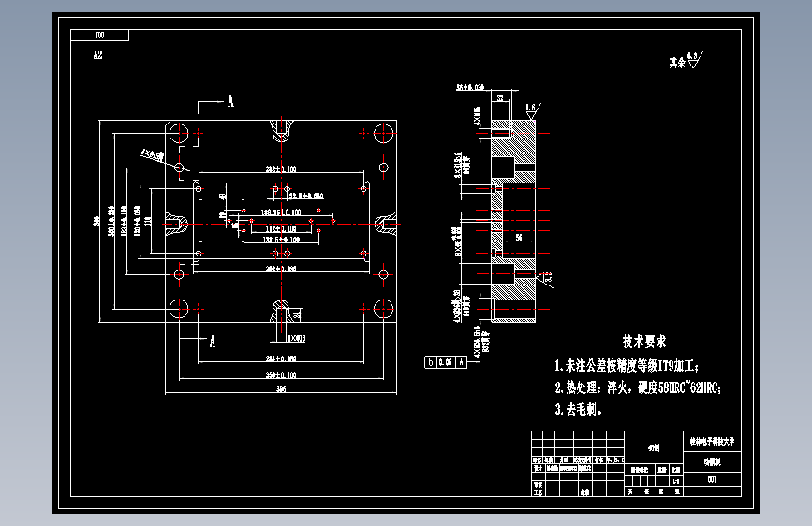Click the "技术要求" heading
Viewport: 812px width, 526px height.
pos(643,342)
